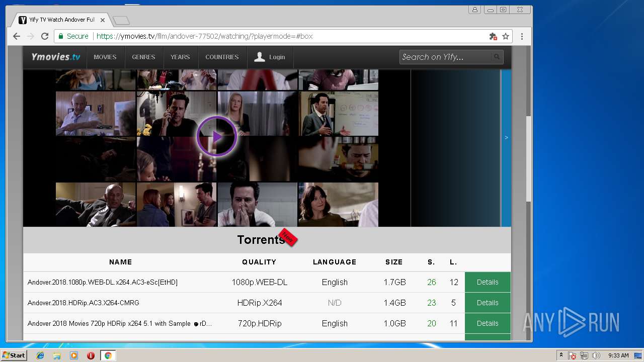The image size is (644, 362).
Task: Open the COUNTRIES menu
Action: [x=222, y=57]
